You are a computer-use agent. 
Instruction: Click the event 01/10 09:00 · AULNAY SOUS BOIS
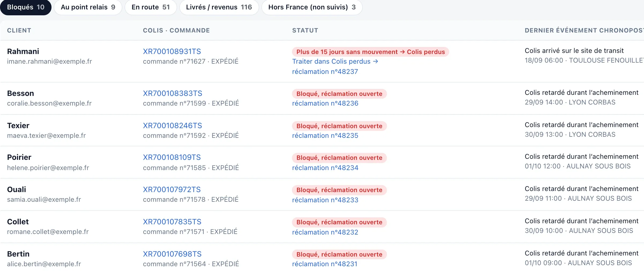(x=578, y=263)
